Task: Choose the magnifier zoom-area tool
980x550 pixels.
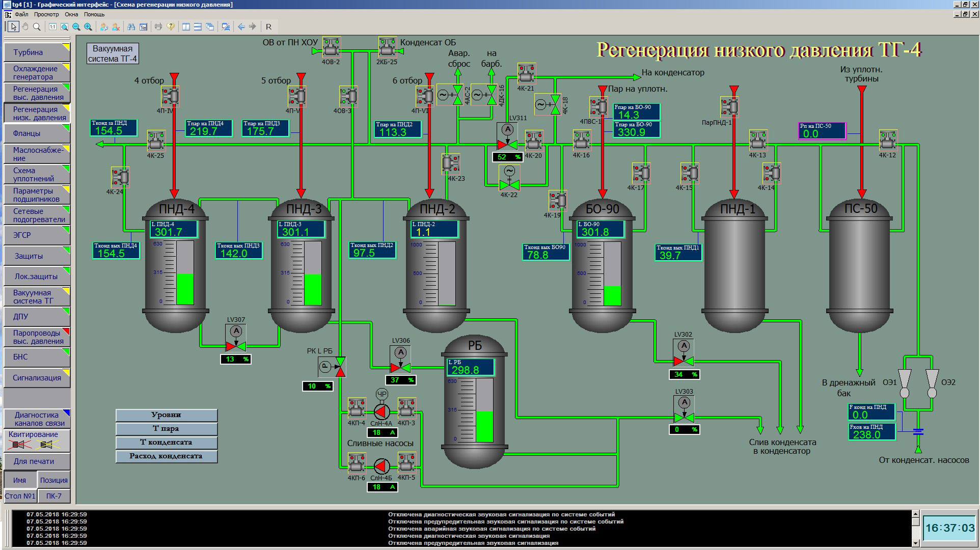Action: 37,27
